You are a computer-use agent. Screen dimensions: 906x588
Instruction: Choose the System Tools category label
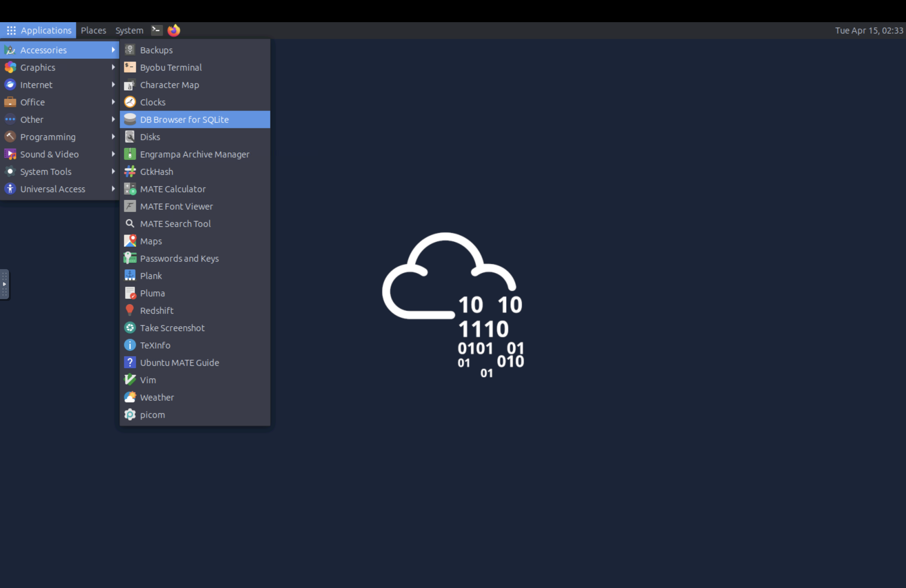[x=46, y=172]
